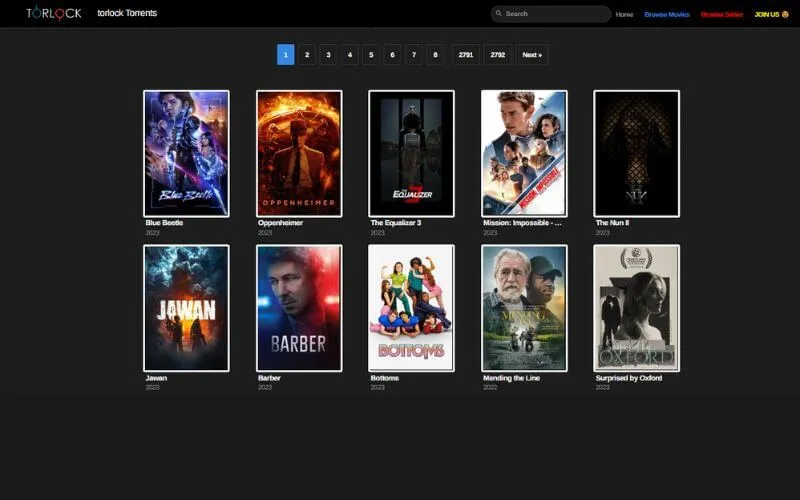
Task: Open the Oppenheimer poster thumbnail
Action: pos(299,153)
